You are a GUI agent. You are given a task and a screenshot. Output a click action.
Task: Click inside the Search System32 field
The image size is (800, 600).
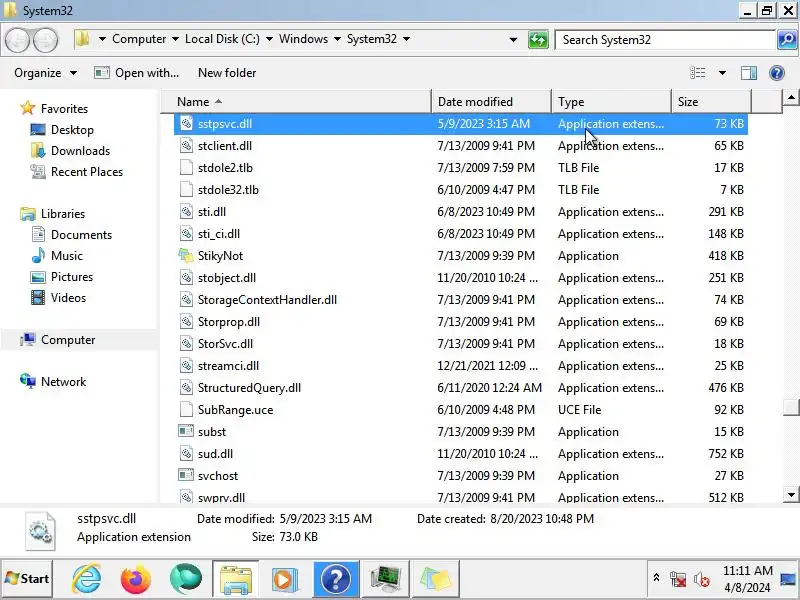tap(665, 40)
